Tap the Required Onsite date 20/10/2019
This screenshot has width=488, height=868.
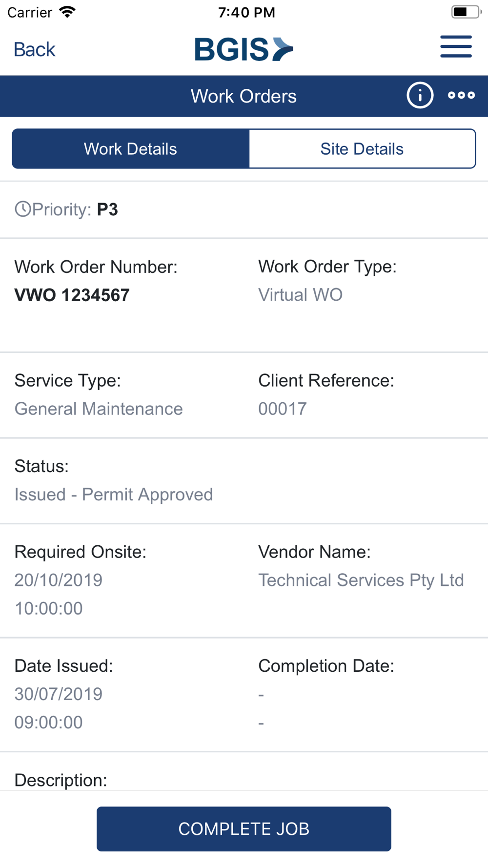59,580
